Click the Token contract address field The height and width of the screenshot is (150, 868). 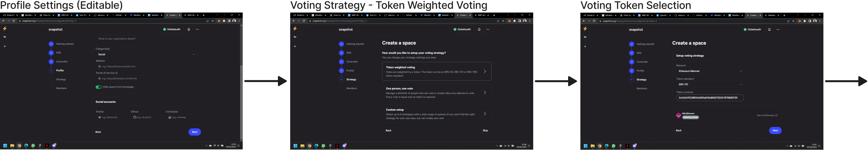(710, 98)
